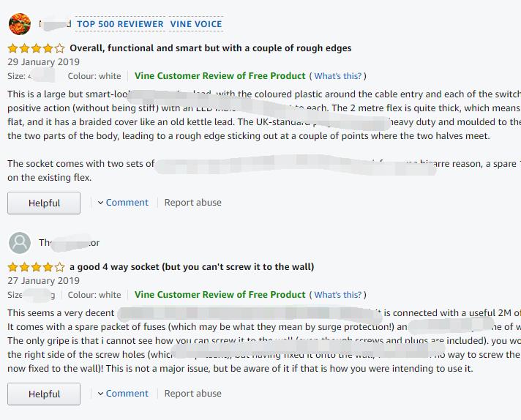Open the TOP 500 REVIEWER badge link

(120, 24)
